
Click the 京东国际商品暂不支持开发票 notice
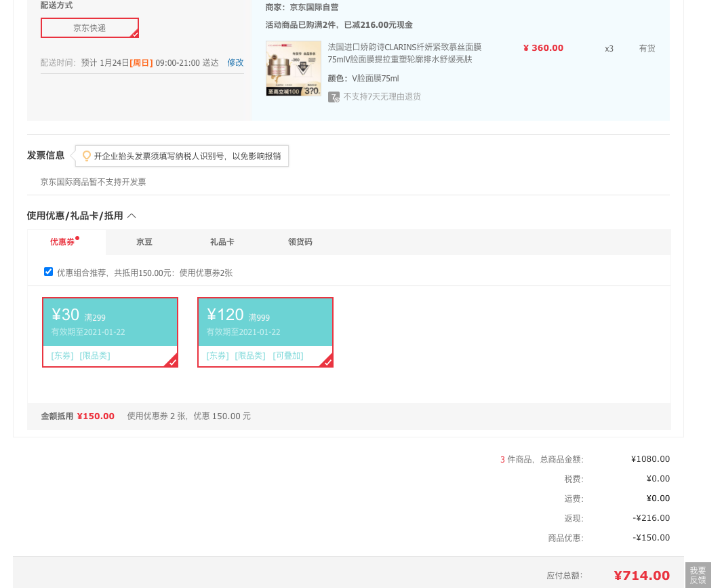(93, 182)
